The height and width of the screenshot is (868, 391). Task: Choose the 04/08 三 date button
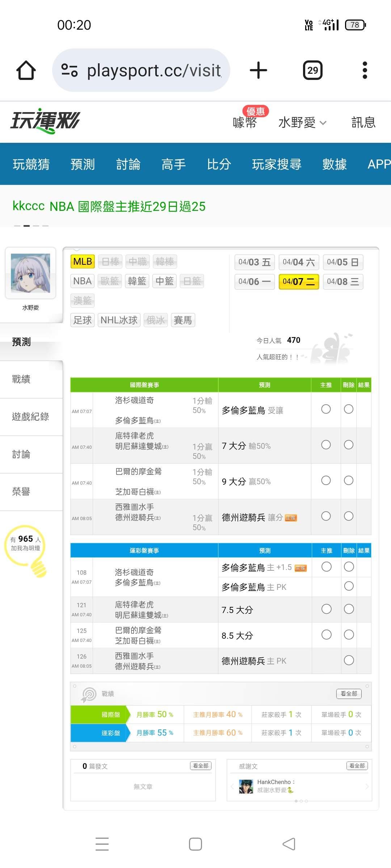coord(342,282)
